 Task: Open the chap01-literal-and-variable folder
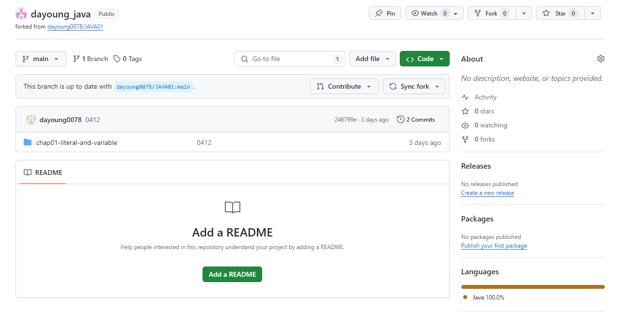click(x=77, y=142)
